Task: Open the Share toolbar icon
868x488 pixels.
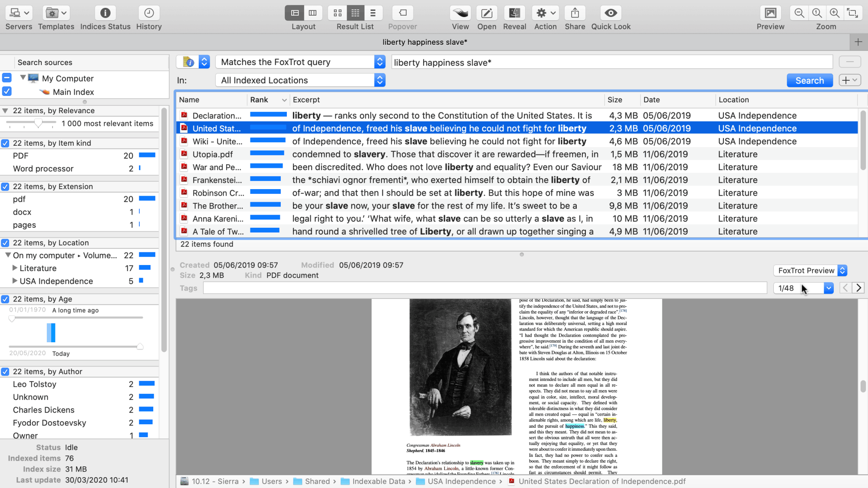Action: point(575,13)
